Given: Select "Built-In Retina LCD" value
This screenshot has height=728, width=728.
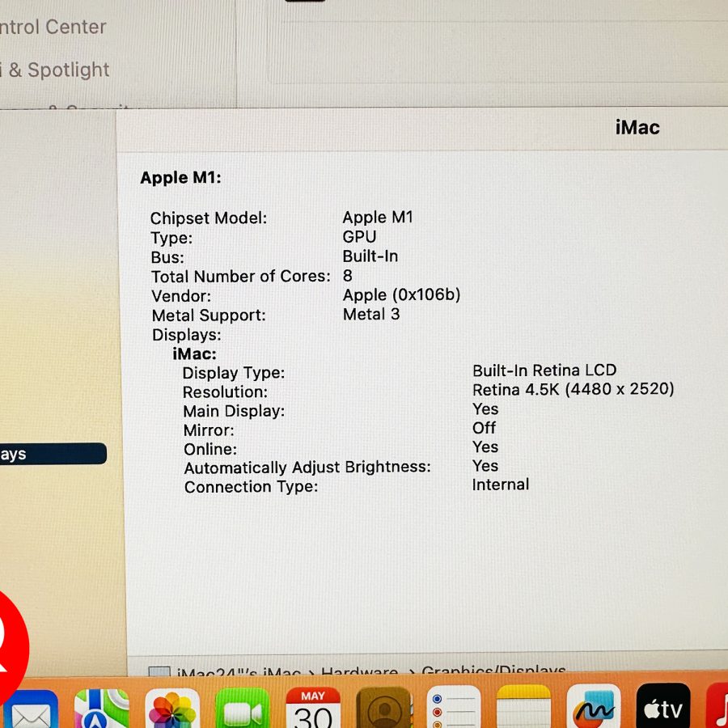Looking at the screenshot, I should tap(544, 370).
